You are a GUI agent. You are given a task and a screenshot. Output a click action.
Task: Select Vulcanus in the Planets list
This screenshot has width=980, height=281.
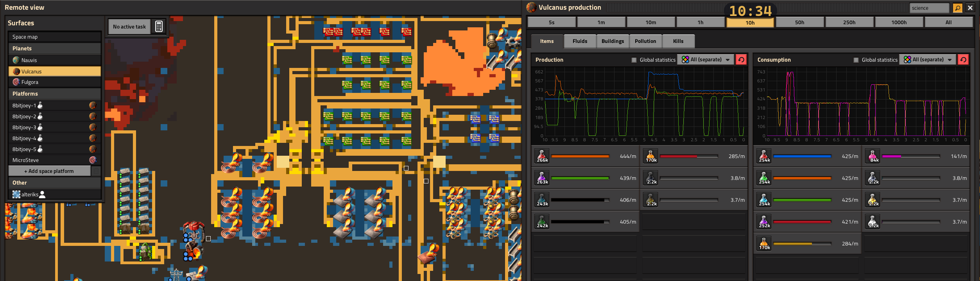click(55, 71)
